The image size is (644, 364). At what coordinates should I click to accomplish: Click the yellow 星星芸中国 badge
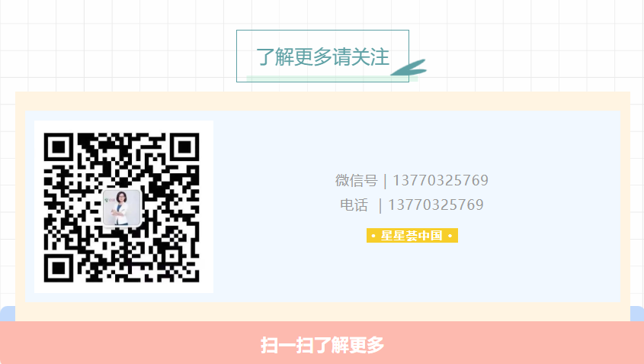tap(412, 235)
